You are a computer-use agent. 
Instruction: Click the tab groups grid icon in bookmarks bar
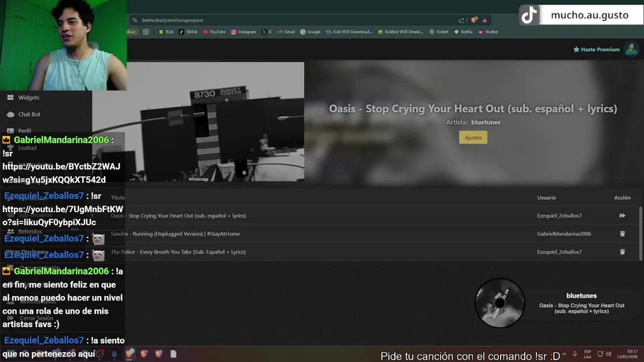(146, 32)
